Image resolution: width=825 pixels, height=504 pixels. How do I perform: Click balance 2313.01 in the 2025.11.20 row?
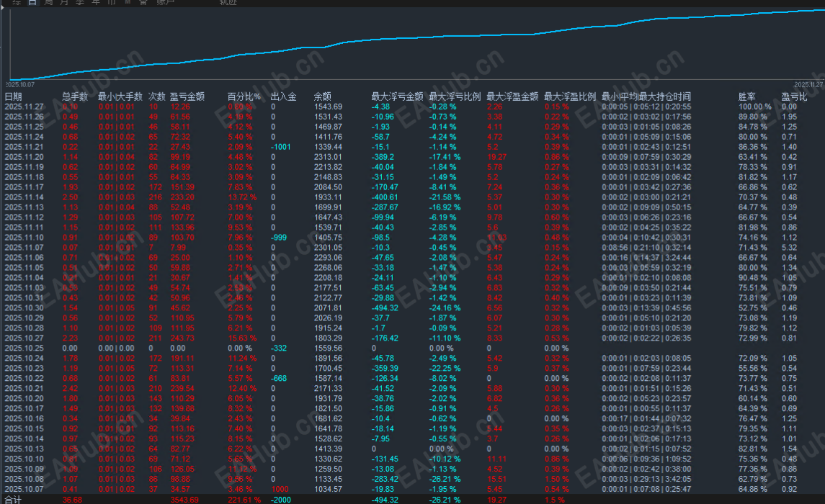(328, 157)
